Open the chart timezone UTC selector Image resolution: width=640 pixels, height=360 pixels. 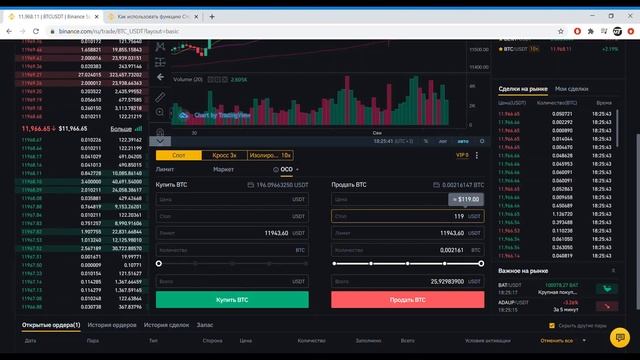(x=393, y=141)
